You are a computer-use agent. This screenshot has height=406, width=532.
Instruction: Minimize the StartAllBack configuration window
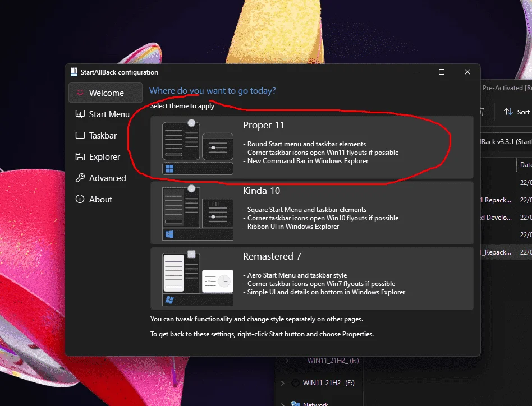(x=416, y=72)
